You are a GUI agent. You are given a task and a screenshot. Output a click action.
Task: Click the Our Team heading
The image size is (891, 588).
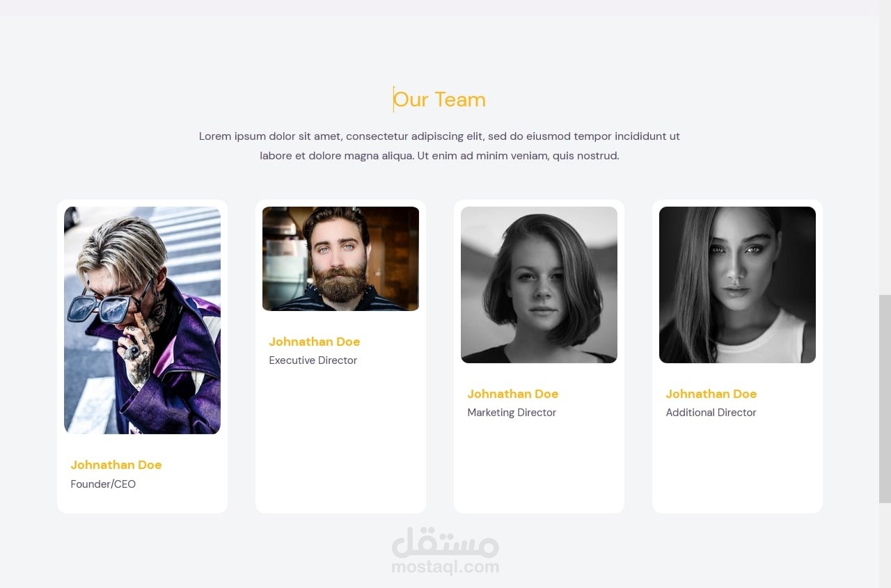[x=439, y=100]
